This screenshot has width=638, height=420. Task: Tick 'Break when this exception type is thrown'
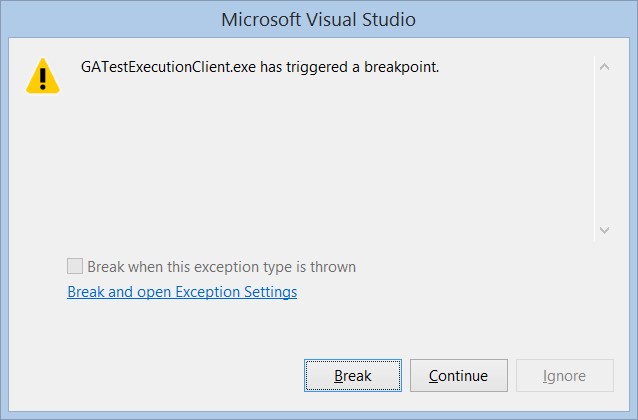[x=75, y=267]
